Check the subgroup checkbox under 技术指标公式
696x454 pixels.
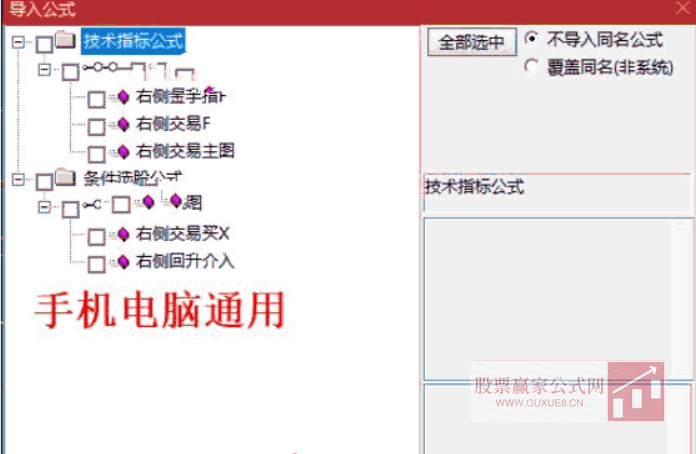pos(71,72)
